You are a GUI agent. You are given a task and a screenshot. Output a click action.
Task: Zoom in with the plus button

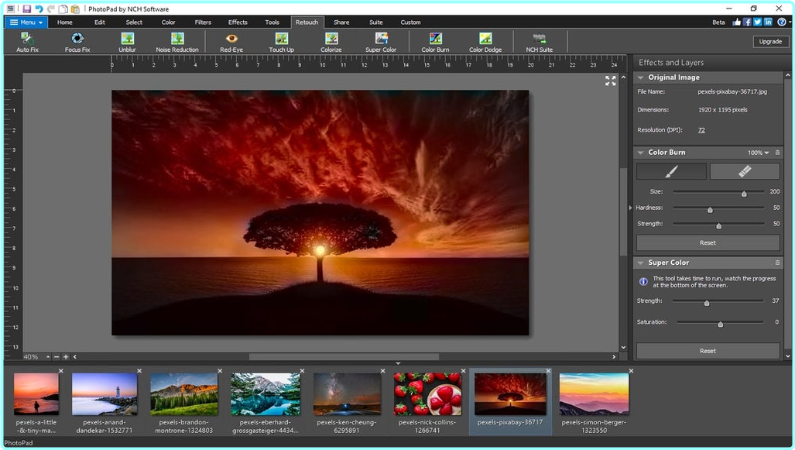(x=65, y=357)
